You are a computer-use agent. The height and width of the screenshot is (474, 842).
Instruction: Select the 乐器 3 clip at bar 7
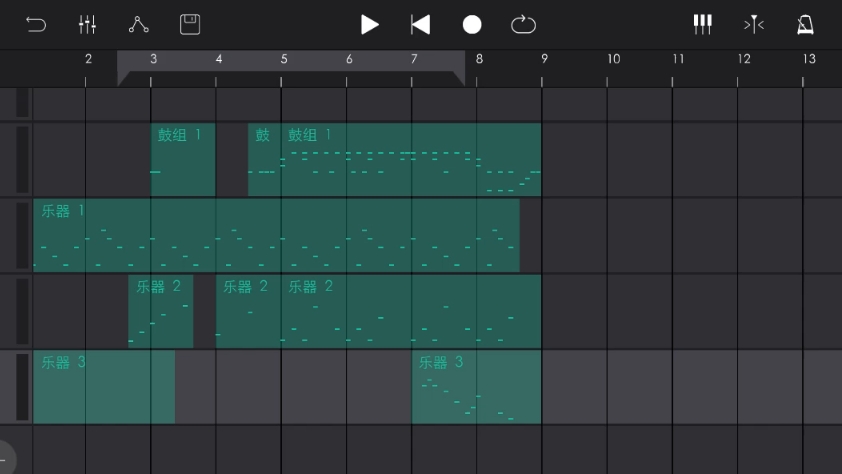[x=476, y=387]
